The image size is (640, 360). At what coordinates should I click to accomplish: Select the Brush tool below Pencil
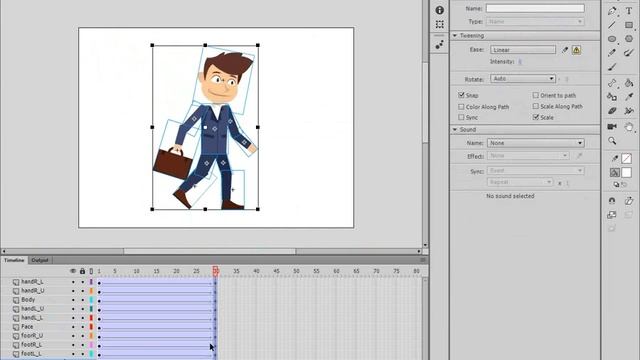[x=612, y=67]
